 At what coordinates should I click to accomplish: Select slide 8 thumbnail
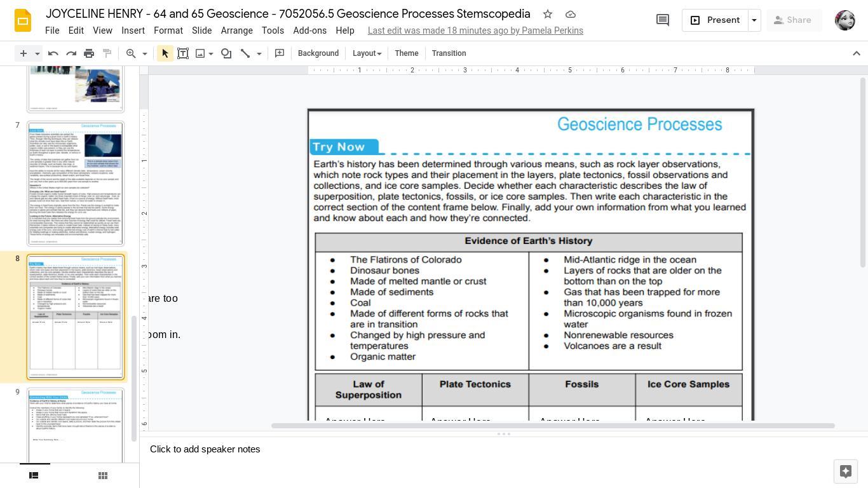tap(76, 317)
